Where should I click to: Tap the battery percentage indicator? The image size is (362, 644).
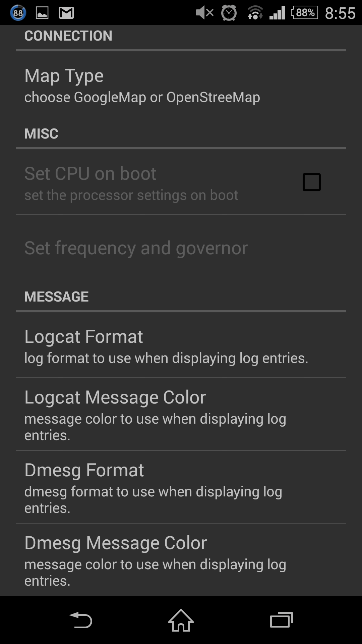point(304,13)
